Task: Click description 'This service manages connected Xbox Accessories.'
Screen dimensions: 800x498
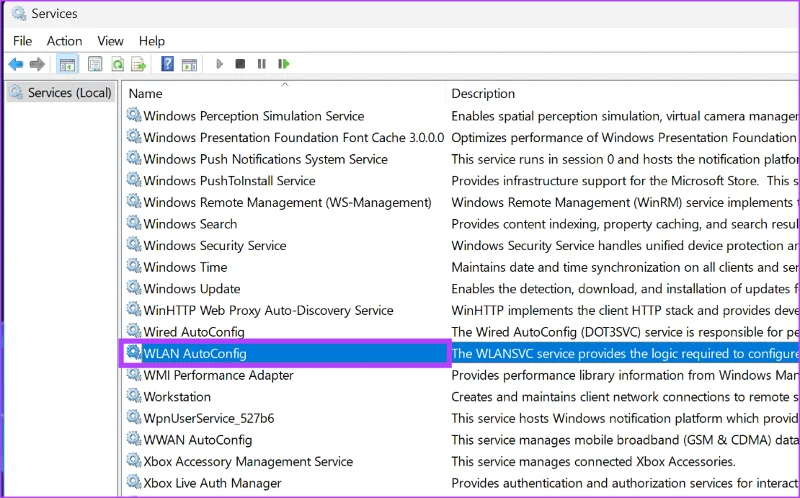Action: tap(593, 461)
